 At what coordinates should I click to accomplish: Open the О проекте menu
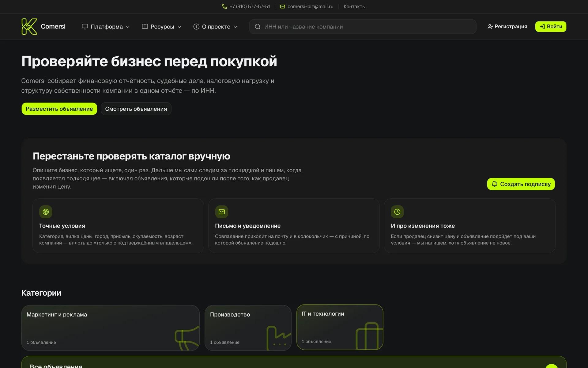[215, 27]
